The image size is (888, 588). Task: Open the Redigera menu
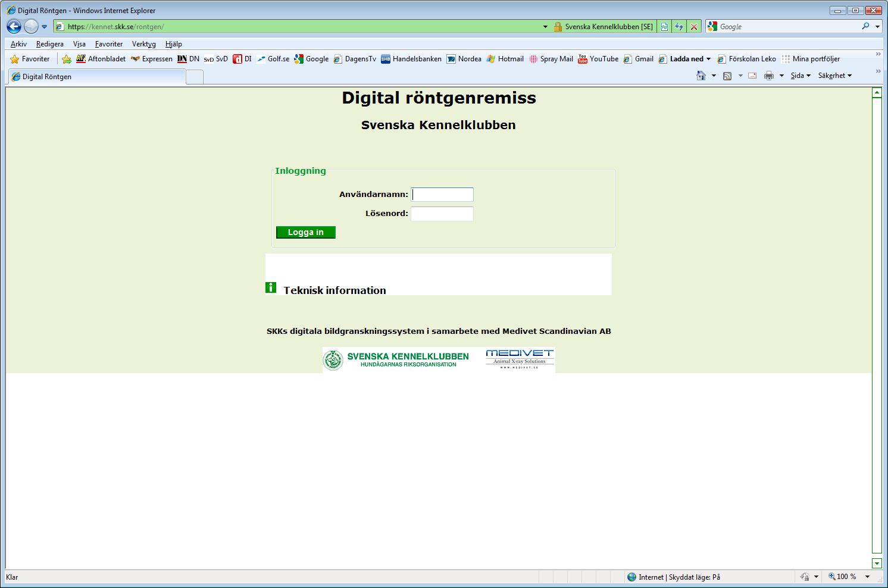tap(50, 44)
